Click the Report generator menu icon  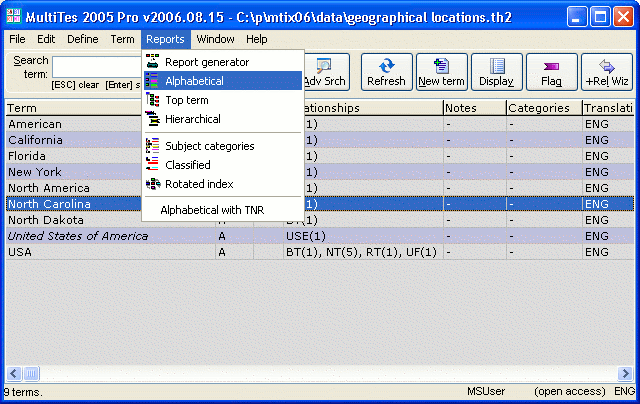[153, 61]
